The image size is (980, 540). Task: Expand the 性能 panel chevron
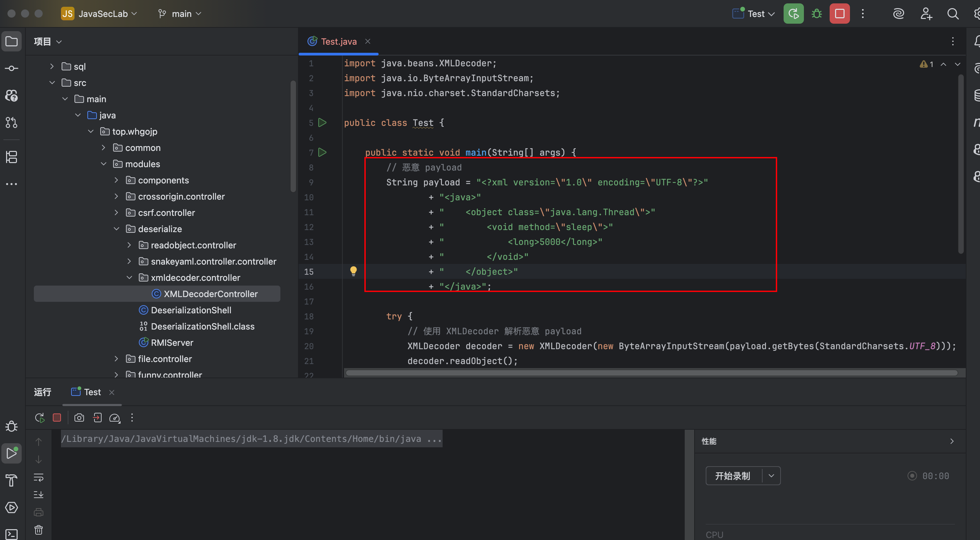point(952,441)
